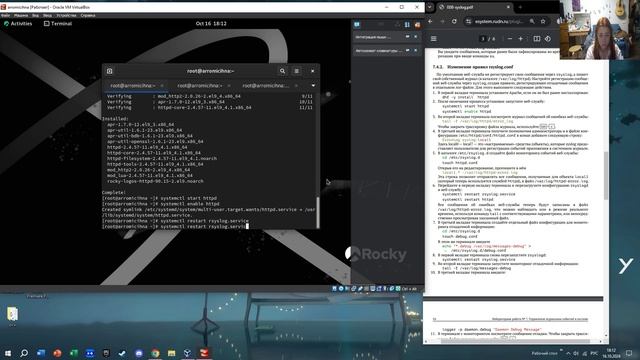Open the Устройства menu in VirtualBox
The width and height of the screenshot is (640, 360).
click(67, 16)
